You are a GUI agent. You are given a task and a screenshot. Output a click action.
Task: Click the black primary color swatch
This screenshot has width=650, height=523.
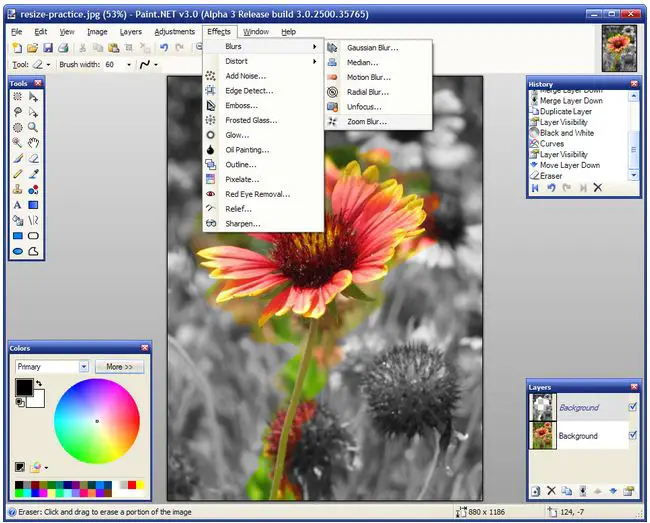point(24,387)
